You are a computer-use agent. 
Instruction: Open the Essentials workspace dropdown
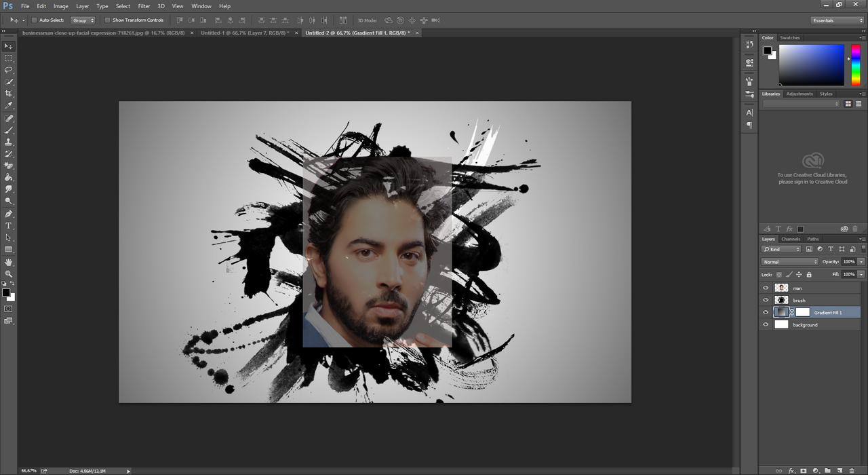837,20
